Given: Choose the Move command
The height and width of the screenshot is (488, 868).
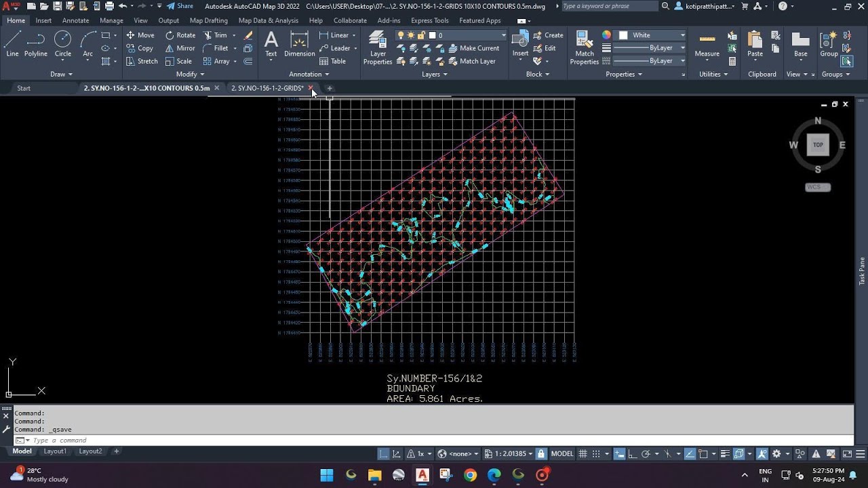Looking at the screenshot, I should click(140, 35).
